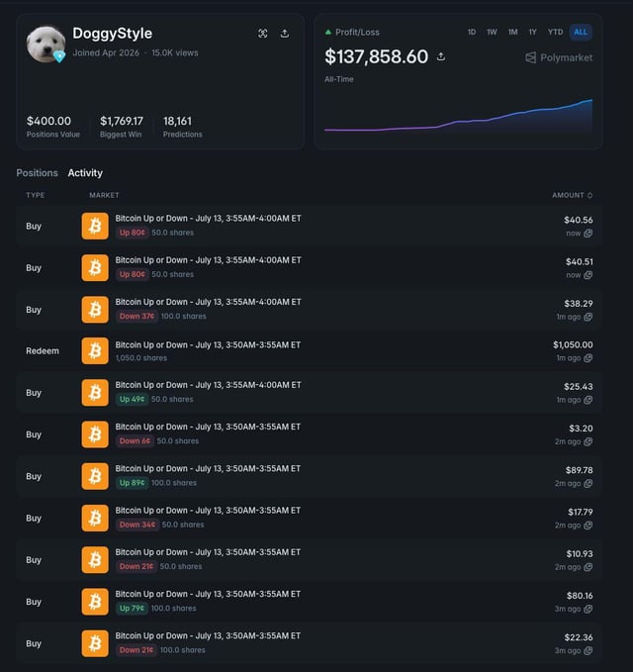Open the link icon on the $25.43 row

588,400
